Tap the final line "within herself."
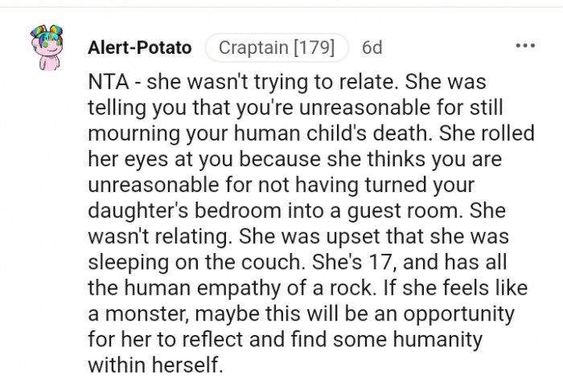563x392 pixels. [155, 365]
